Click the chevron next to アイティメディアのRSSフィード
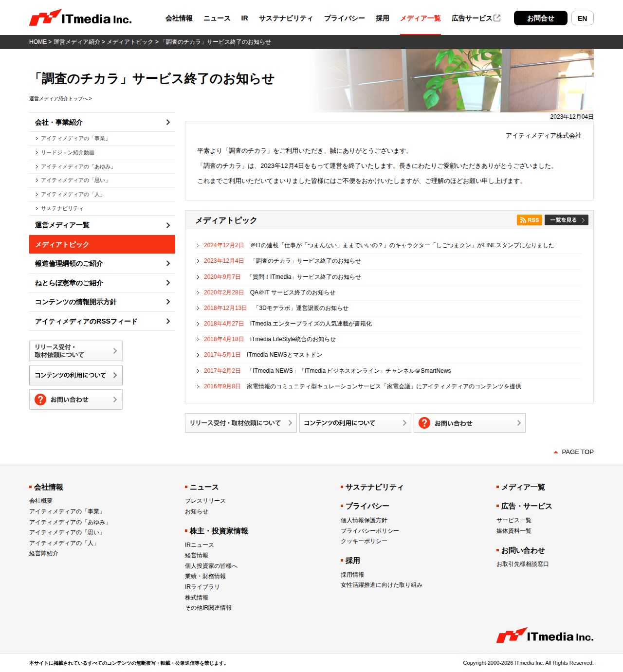This screenshot has height=672, width=623. (x=168, y=321)
